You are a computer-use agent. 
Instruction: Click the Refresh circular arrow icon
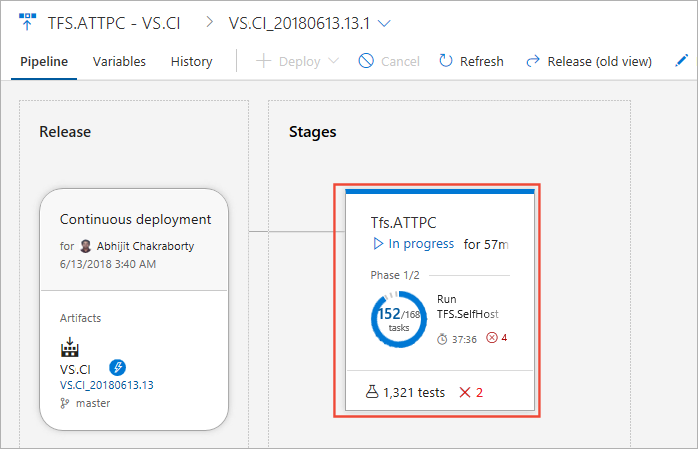pos(446,61)
